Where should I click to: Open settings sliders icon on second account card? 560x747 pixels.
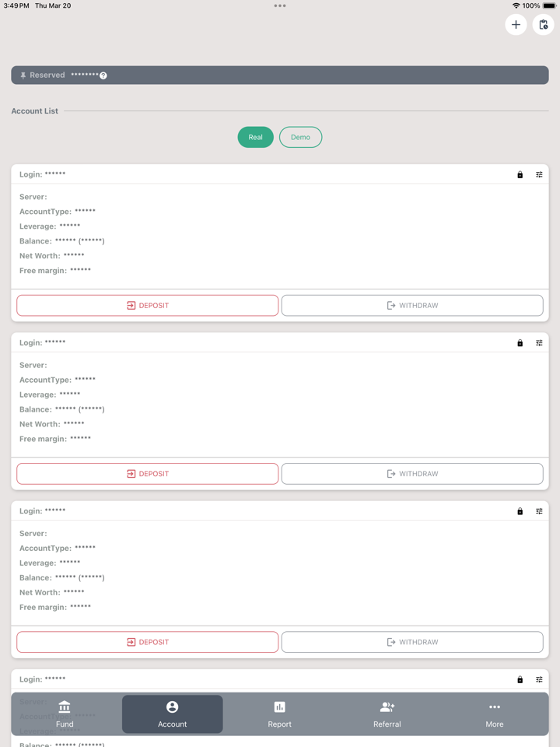coord(539,343)
